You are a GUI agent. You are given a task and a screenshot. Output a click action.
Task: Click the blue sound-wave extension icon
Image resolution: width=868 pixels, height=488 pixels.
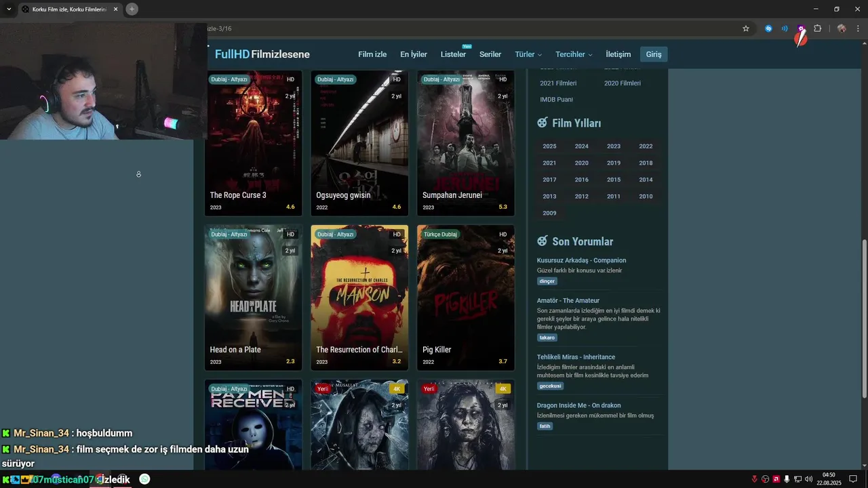[x=785, y=28]
